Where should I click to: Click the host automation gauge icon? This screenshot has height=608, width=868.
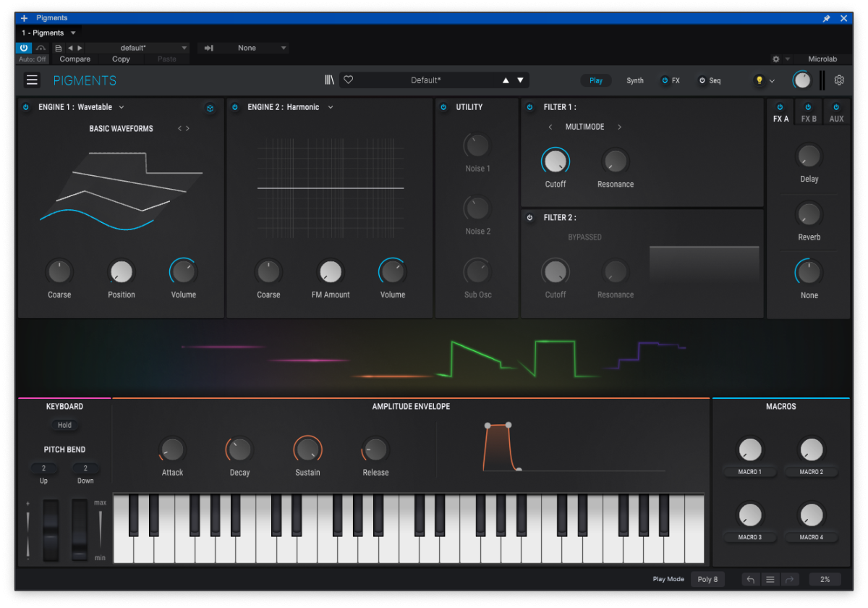coord(41,48)
